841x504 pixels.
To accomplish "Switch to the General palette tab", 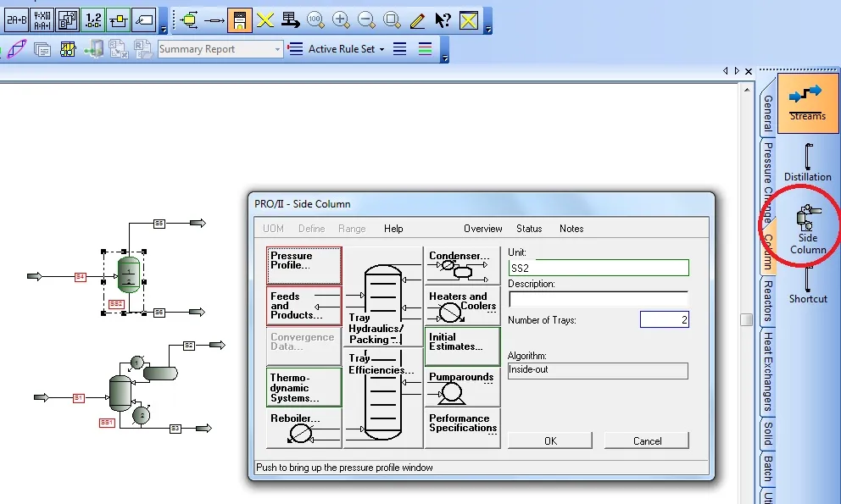I will click(x=768, y=113).
